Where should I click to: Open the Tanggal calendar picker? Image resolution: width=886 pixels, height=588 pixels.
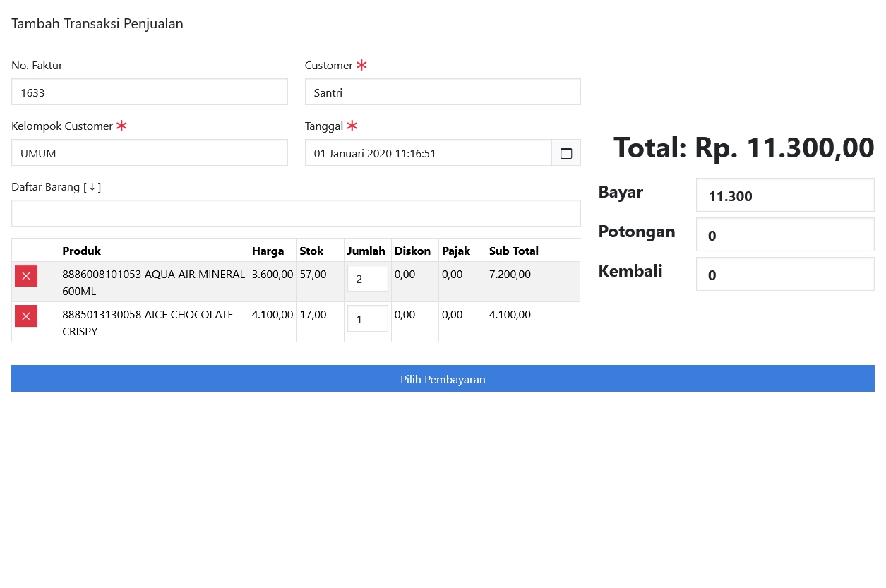tap(565, 153)
